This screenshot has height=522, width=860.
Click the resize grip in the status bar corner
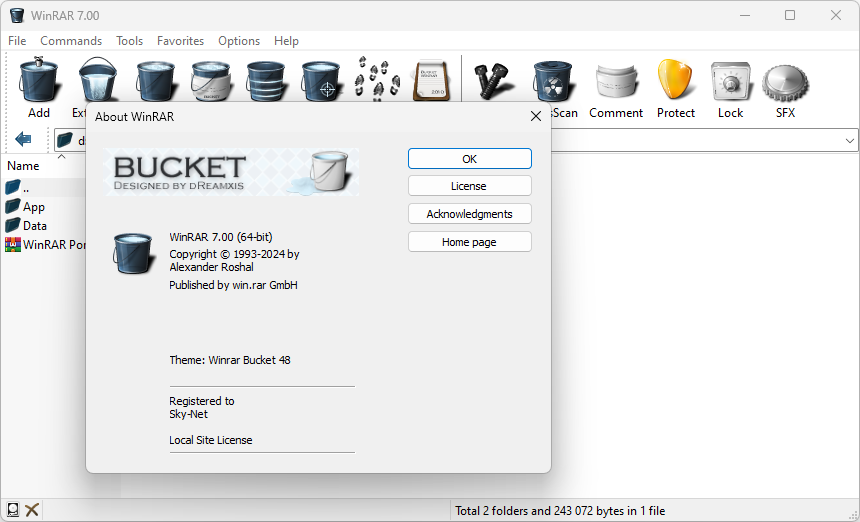(853, 515)
